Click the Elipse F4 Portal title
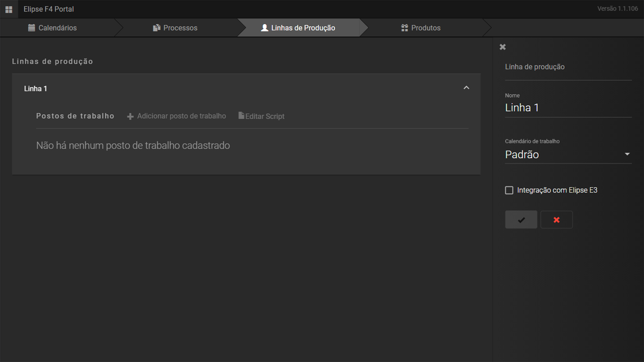The height and width of the screenshot is (362, 644). tap(49, 9)
